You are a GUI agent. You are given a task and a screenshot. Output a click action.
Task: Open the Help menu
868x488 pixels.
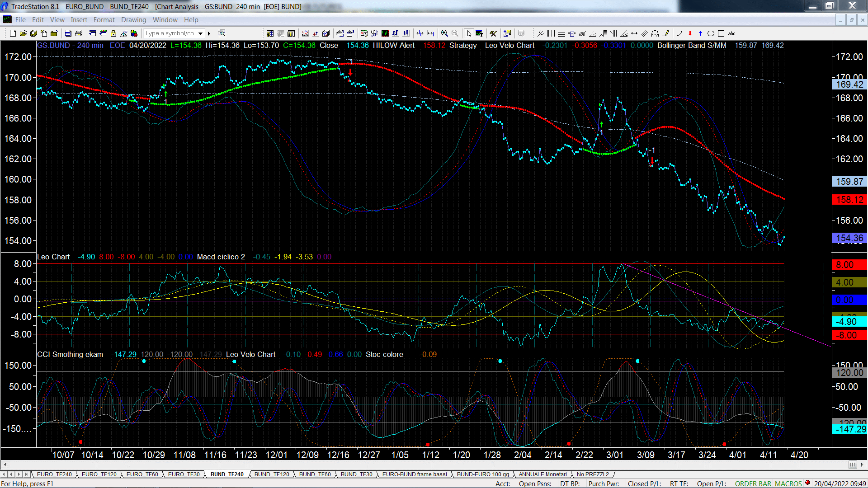[191, 20]
